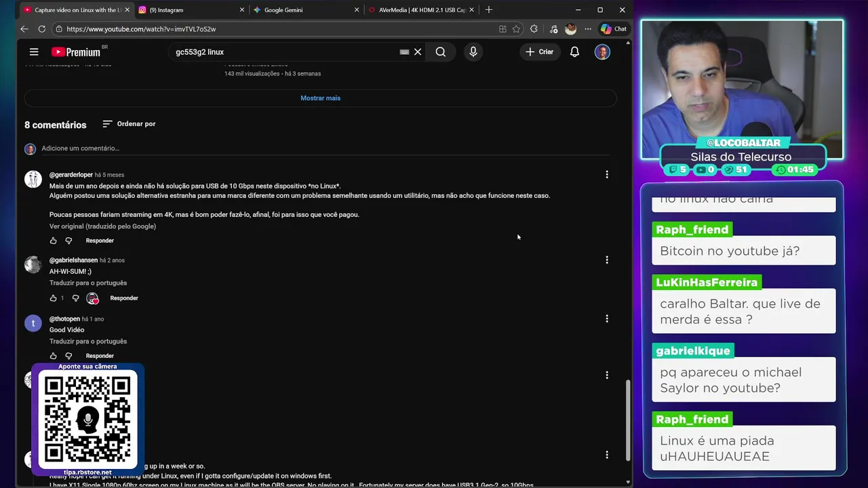This screenshot has width=868, height=488.
Task: Translate @gabrielshansen comment to Portuguese
Action: click(x=88, y=283)
